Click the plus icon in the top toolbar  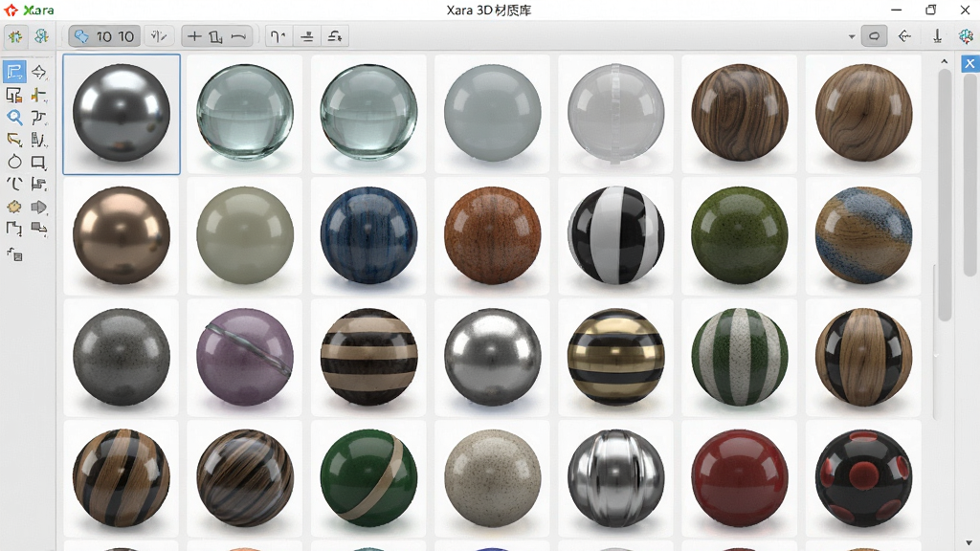pyautogui.click(x=194, y=36)
